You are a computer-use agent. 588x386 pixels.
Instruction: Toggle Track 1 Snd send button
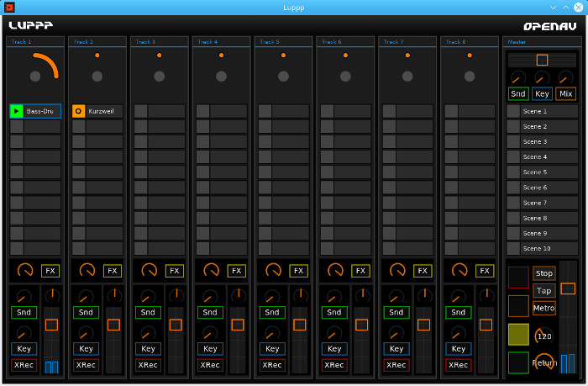(x=24, y=312)
